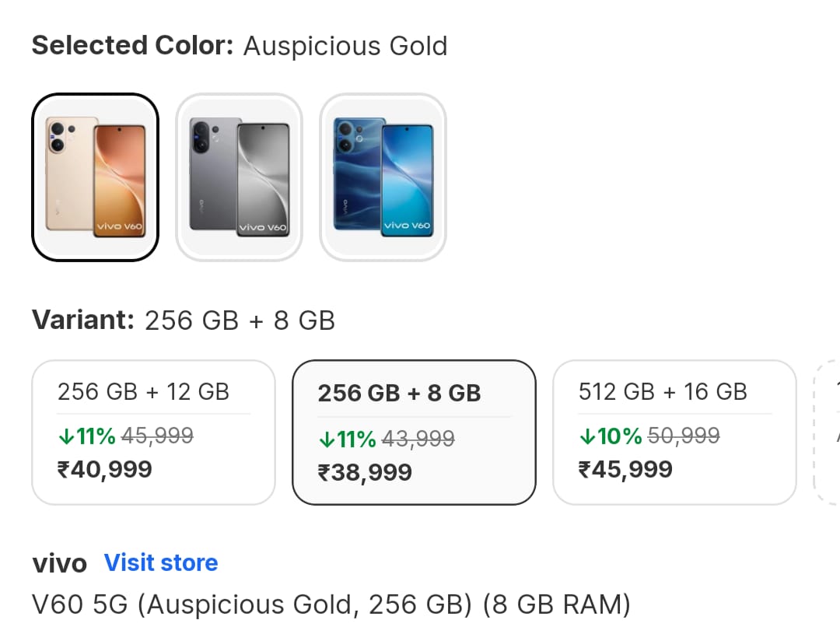Click the struck-through 45,999 original price
The width and height of the screenshot is (840, 627).
156,436
